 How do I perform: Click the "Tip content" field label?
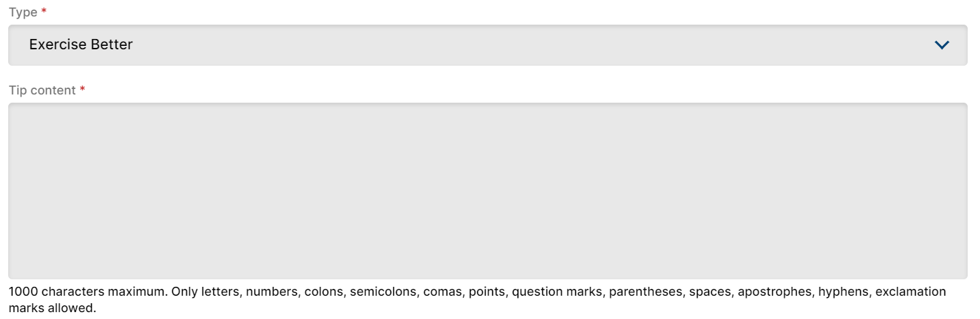point(42,90)
